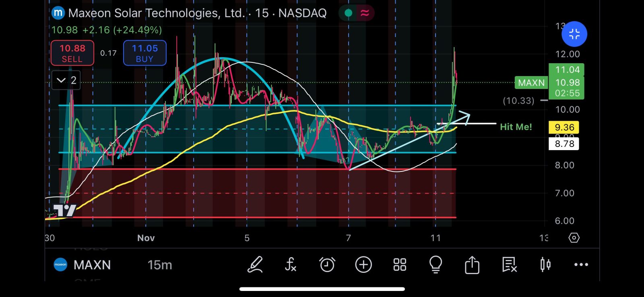This screenshot has height=297, width=644.
Task: Create an alert with the alarm clock icon
Action: coord(327,265)
